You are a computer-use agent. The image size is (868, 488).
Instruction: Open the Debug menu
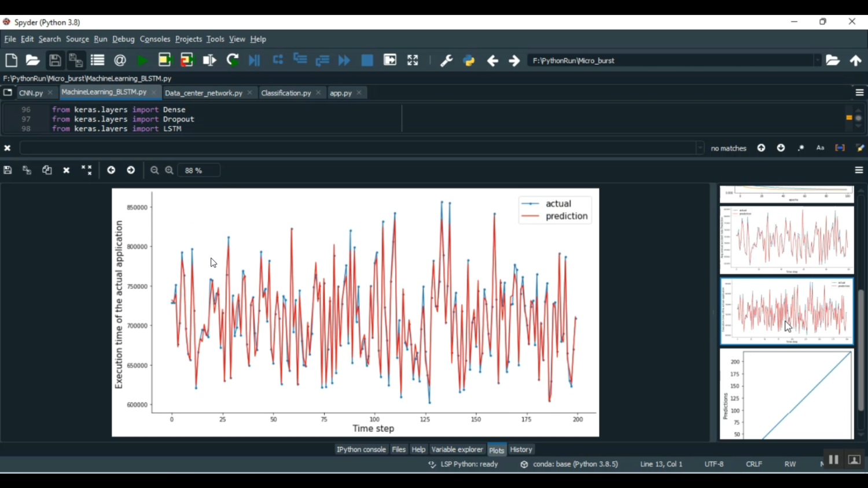coord(123,39)
